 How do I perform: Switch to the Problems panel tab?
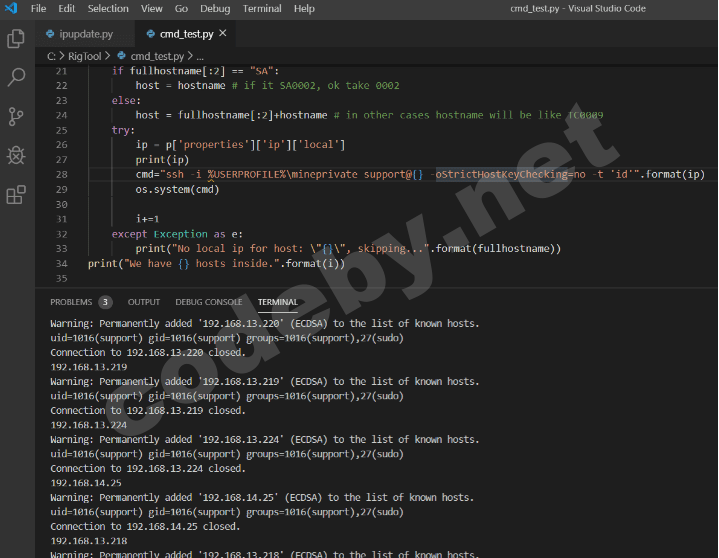[x=71, y=302]
